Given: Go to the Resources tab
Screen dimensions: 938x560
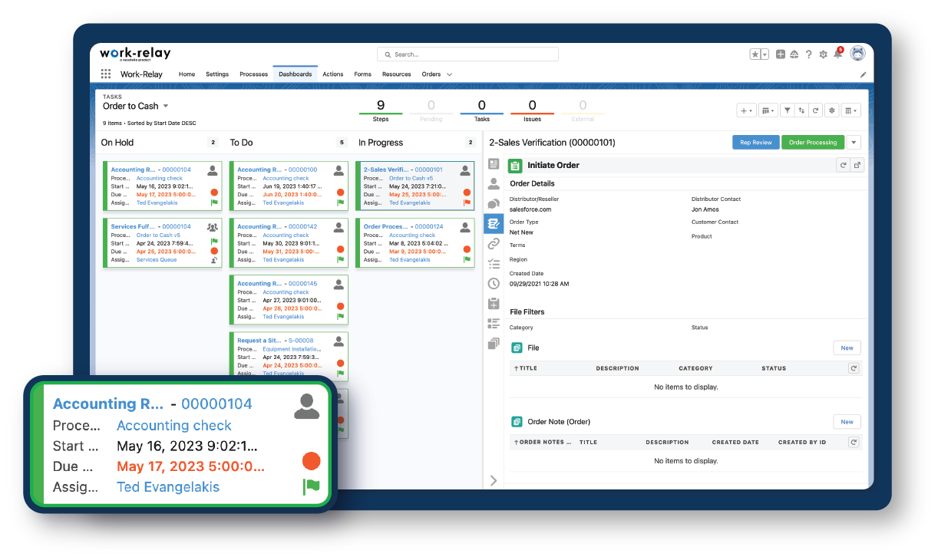Looking at the screenshot, I should click(397, 74).
